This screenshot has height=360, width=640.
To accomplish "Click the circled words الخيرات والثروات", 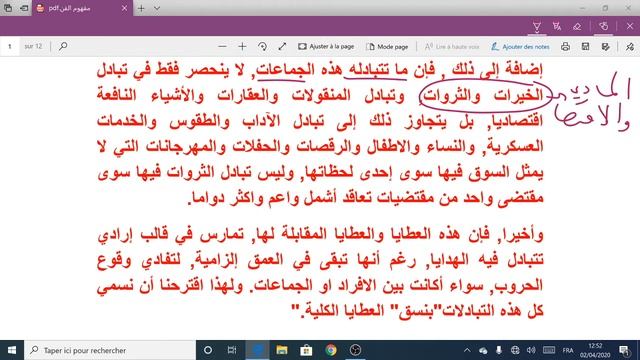I will click(484, 96).
